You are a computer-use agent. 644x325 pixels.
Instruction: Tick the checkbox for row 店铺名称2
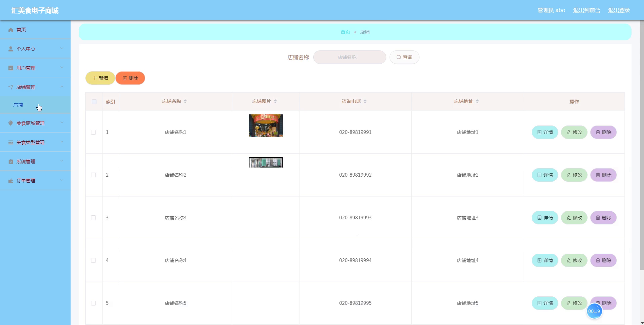pos(93,175)
